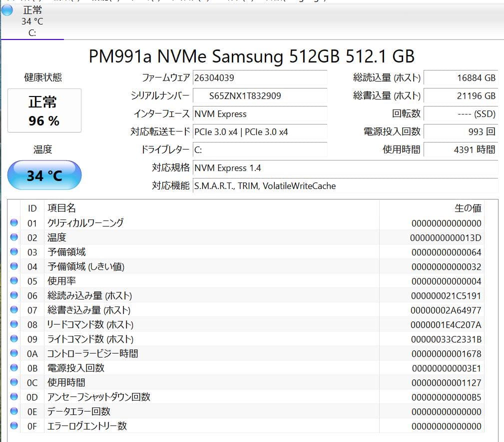The width and height of the screenshot is (504, 442).
Task: Click the シリアルナンバー field
Action: point(260,96)
